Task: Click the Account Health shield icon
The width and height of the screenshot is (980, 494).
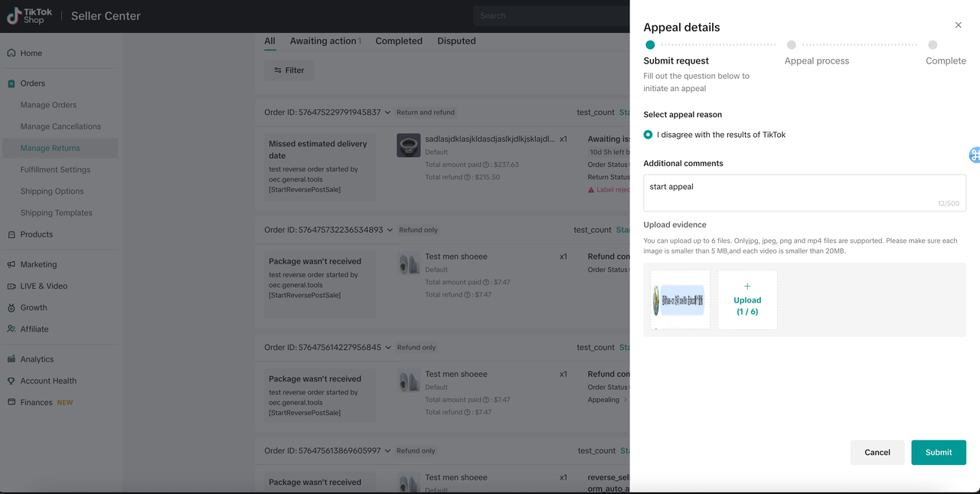Action: pos(11,381)
